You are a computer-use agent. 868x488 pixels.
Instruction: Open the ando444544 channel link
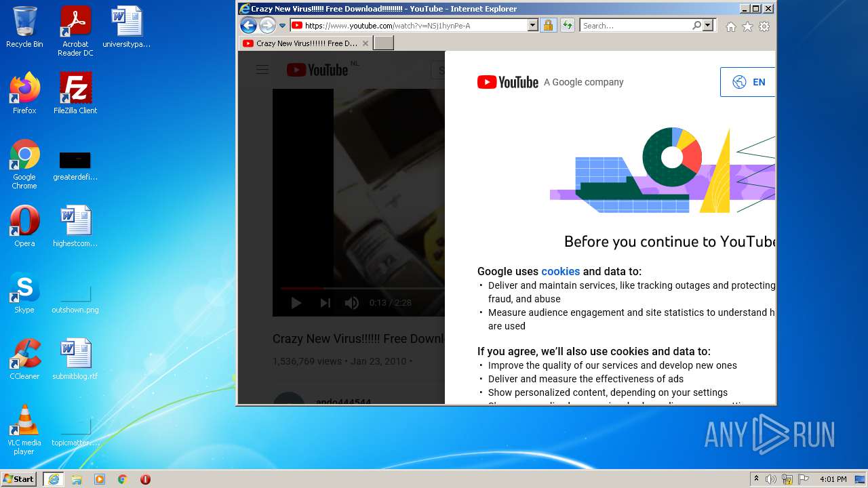343,401
